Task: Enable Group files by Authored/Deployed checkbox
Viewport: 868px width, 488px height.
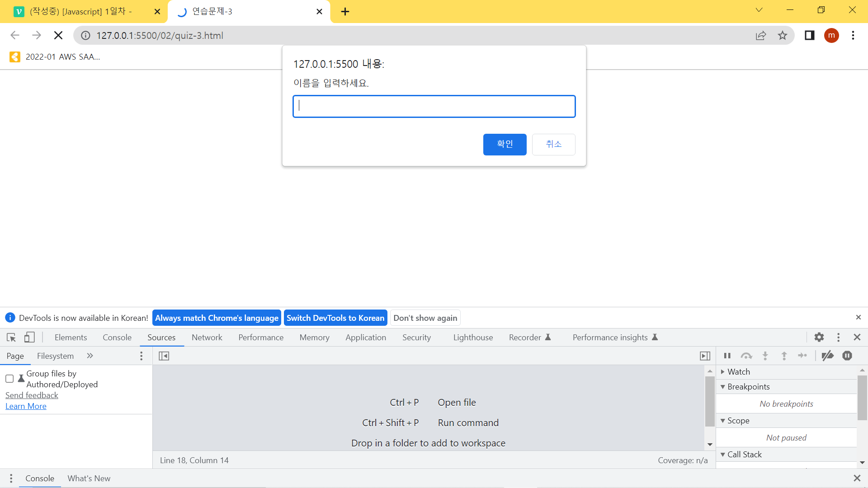Action: click(9, 379)
